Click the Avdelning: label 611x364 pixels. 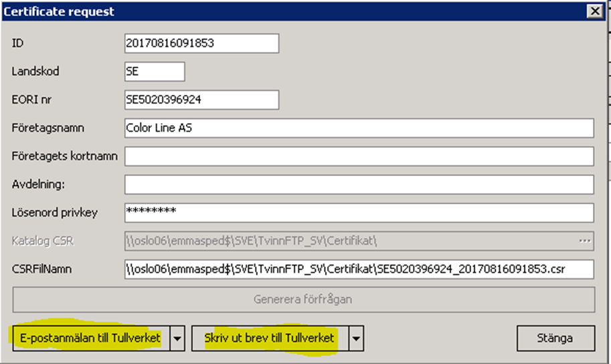[38, 185]
